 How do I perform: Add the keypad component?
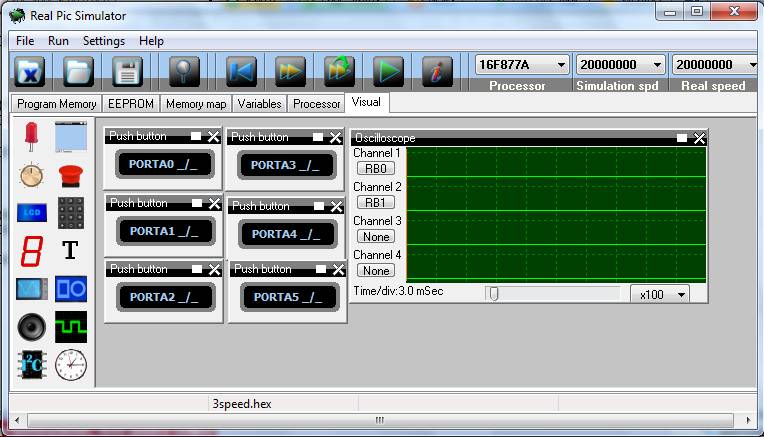71,213
